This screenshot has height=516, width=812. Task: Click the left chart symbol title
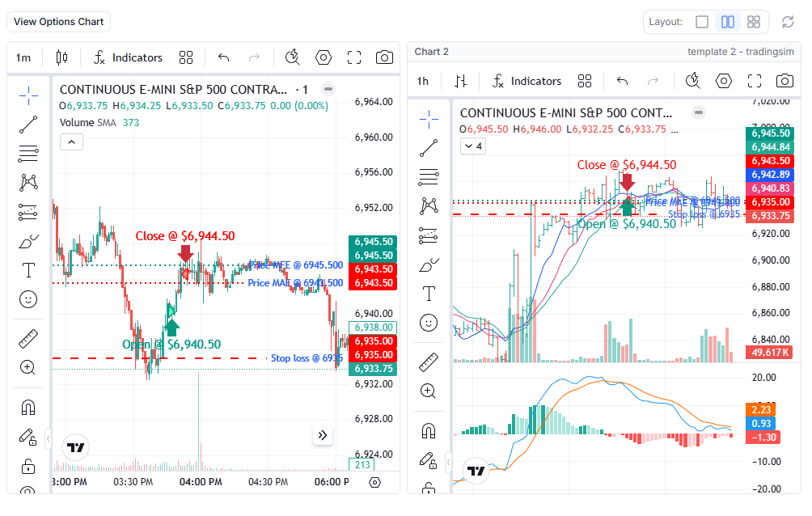[173, 90]
